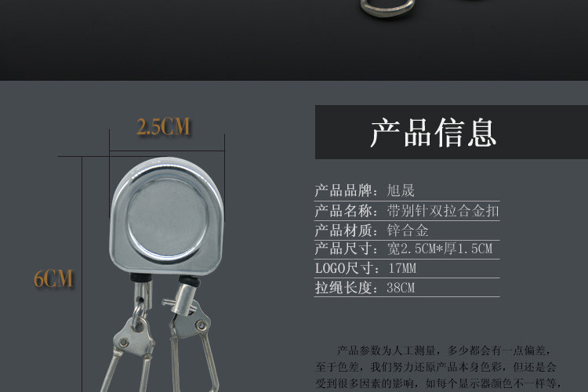Screen dimensions: 588x392
Task: Click the metal D-ring at the top
Action: 387,8
